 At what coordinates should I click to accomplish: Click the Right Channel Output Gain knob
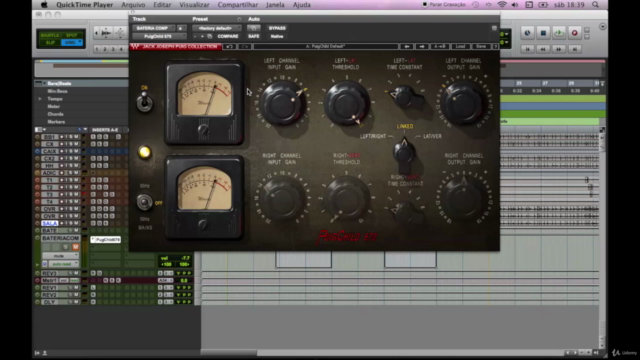point(463,199)
